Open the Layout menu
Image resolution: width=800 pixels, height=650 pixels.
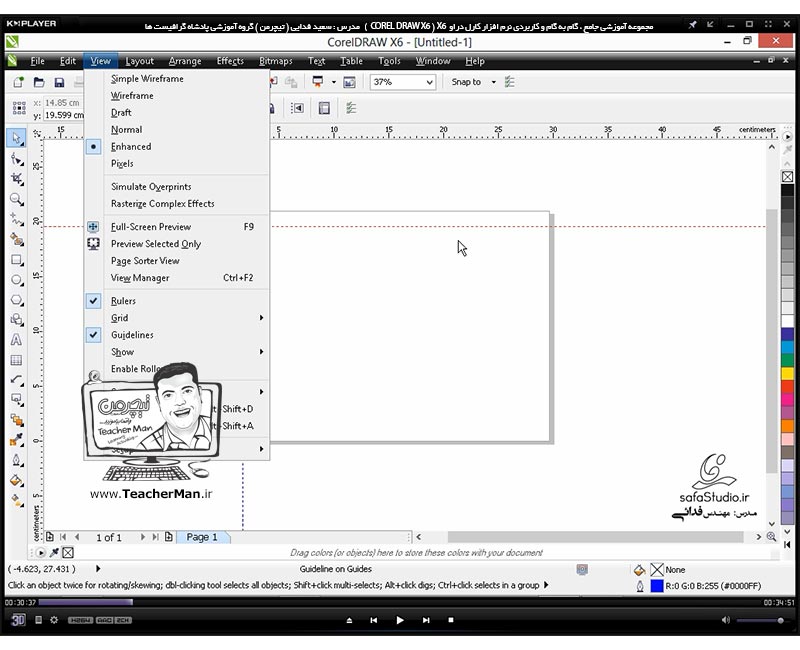139,61
